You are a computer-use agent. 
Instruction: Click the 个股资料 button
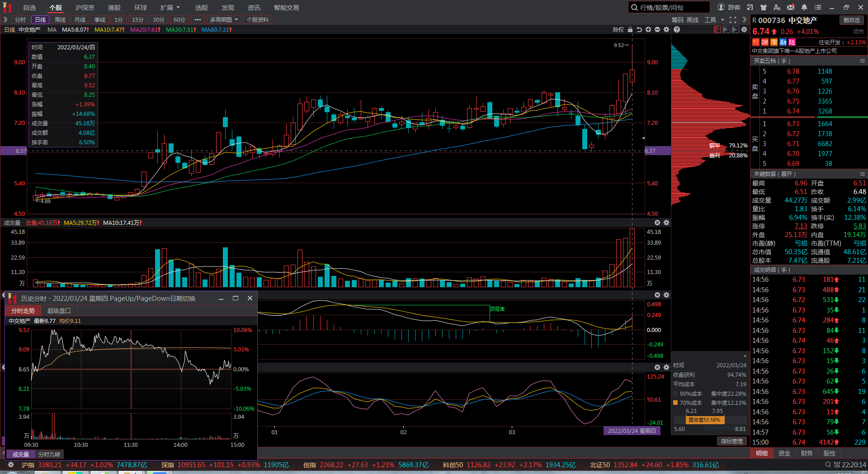[258, 20]
